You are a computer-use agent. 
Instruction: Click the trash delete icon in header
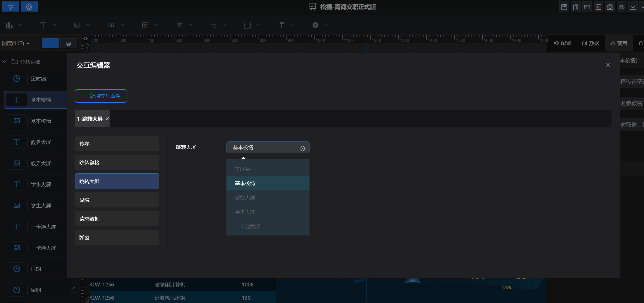click(576, 7)
